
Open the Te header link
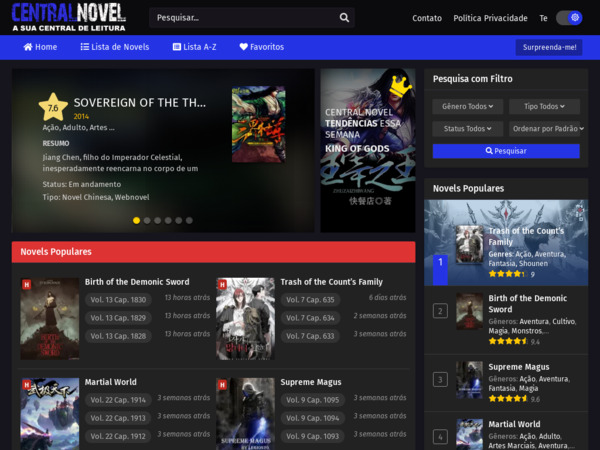(x=543, y=18)
